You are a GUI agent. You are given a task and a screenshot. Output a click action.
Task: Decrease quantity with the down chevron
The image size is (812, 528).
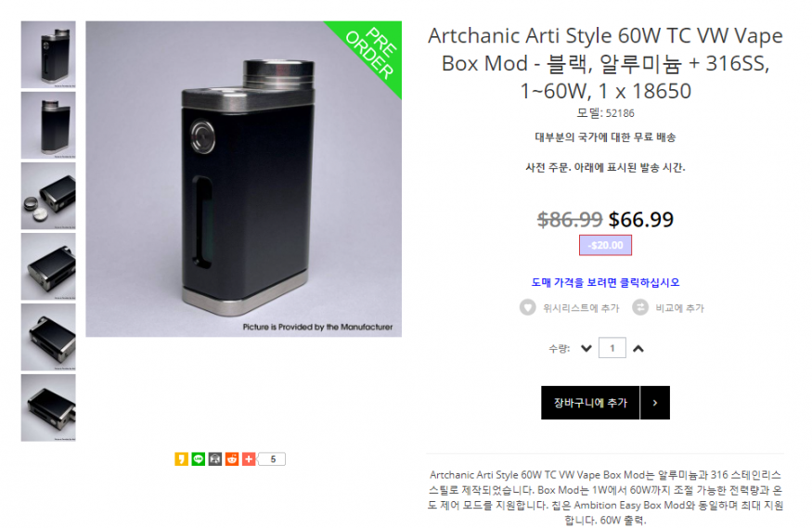(x=586, y=348)
